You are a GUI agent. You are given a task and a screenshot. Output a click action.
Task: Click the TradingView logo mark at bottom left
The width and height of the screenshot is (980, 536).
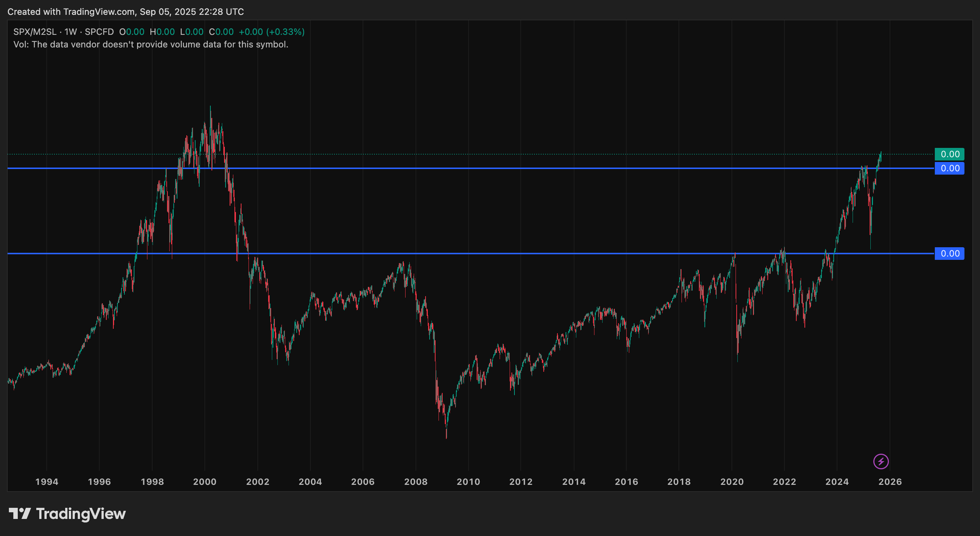19,513
